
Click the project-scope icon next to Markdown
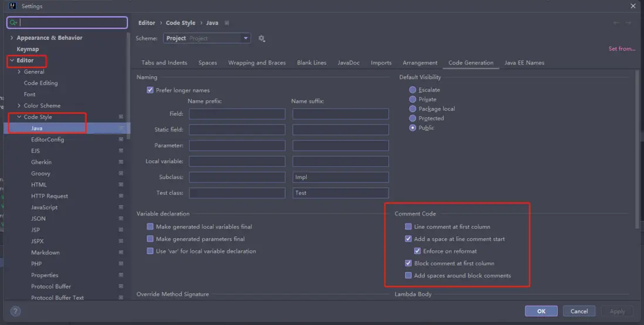coord(121,253)
